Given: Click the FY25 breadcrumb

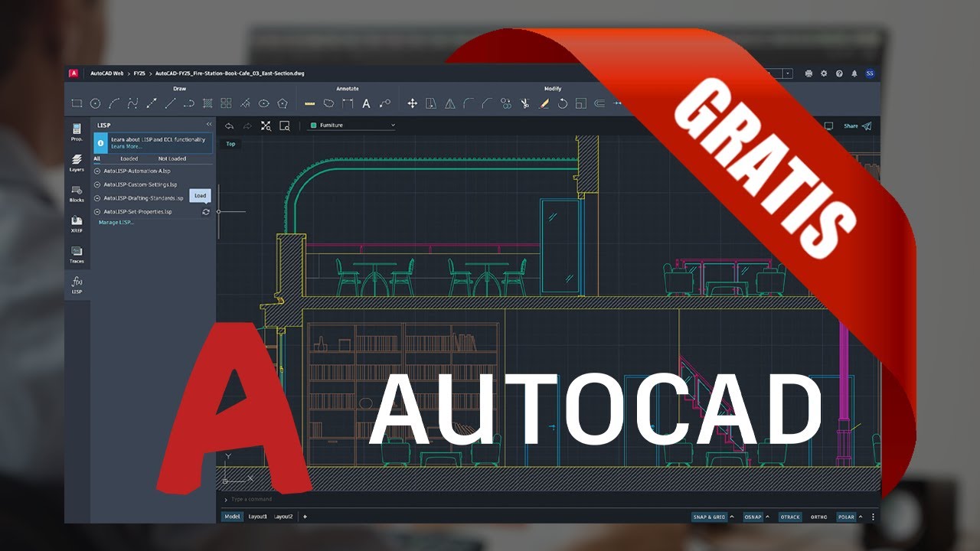Looking at the screenshot, I should click(139, 73).
